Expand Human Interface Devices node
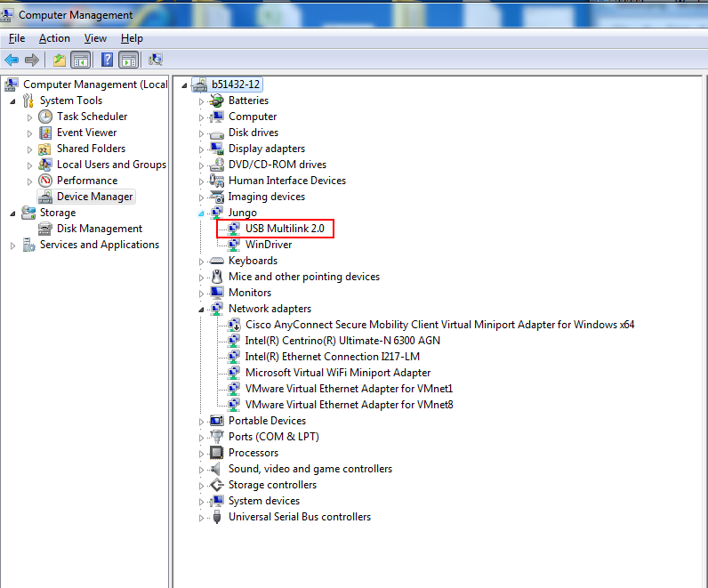Screen dimensions: 708x588 [x=201, y=181]
